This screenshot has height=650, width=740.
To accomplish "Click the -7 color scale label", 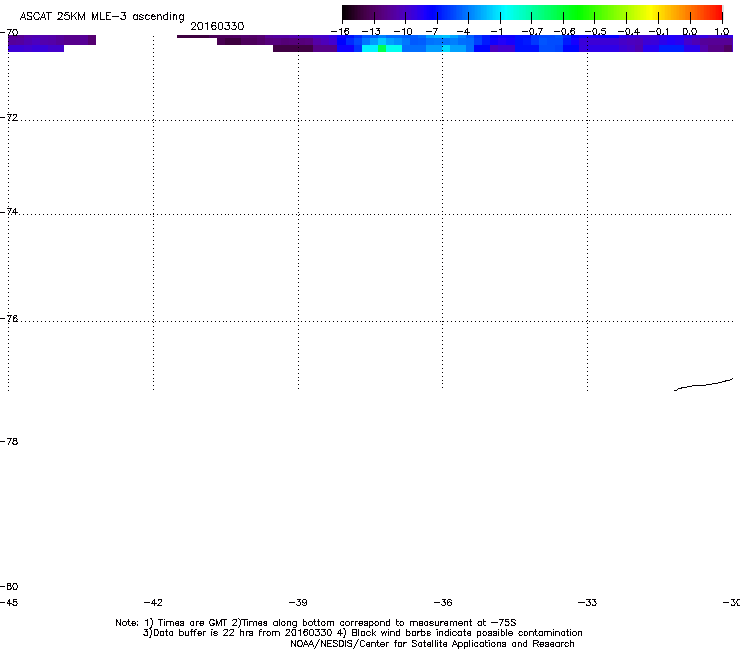I will tap(432, 32).
